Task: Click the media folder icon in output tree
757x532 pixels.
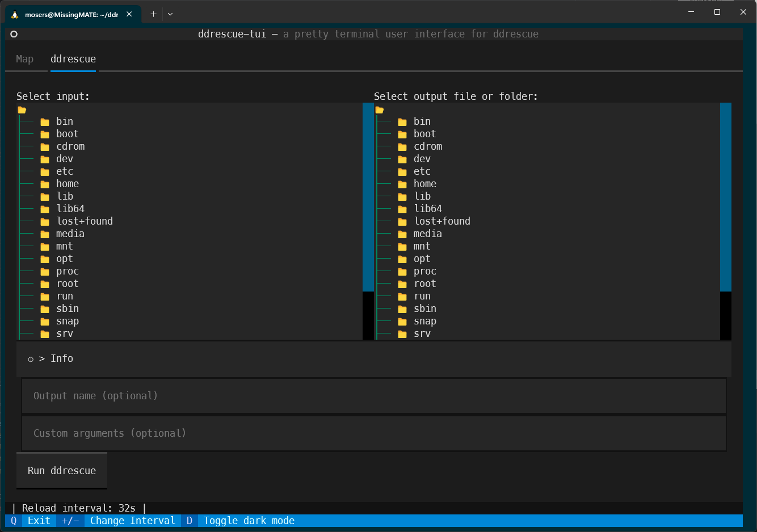Action: pyautogui.click(x=402, y=234)
